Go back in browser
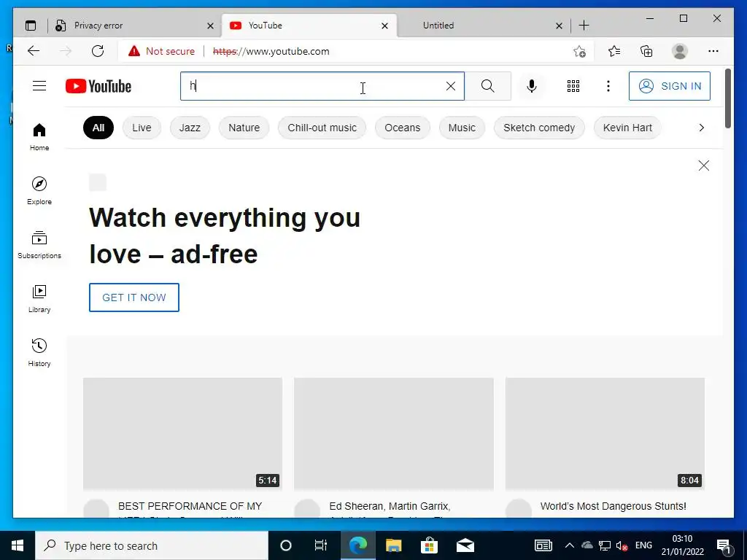This screenshot has width=747, height=560. pos(34,51)
